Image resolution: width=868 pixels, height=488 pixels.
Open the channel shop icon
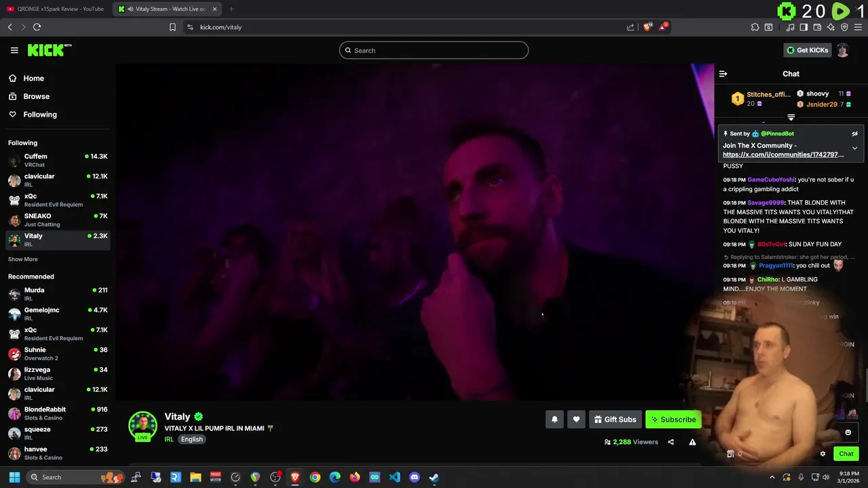(730, 454)
